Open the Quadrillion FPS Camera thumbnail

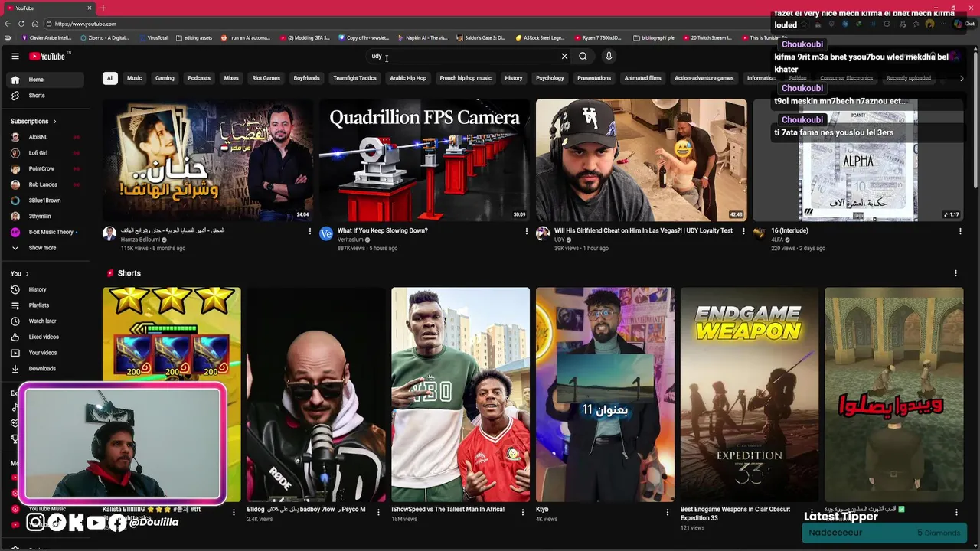424,161
